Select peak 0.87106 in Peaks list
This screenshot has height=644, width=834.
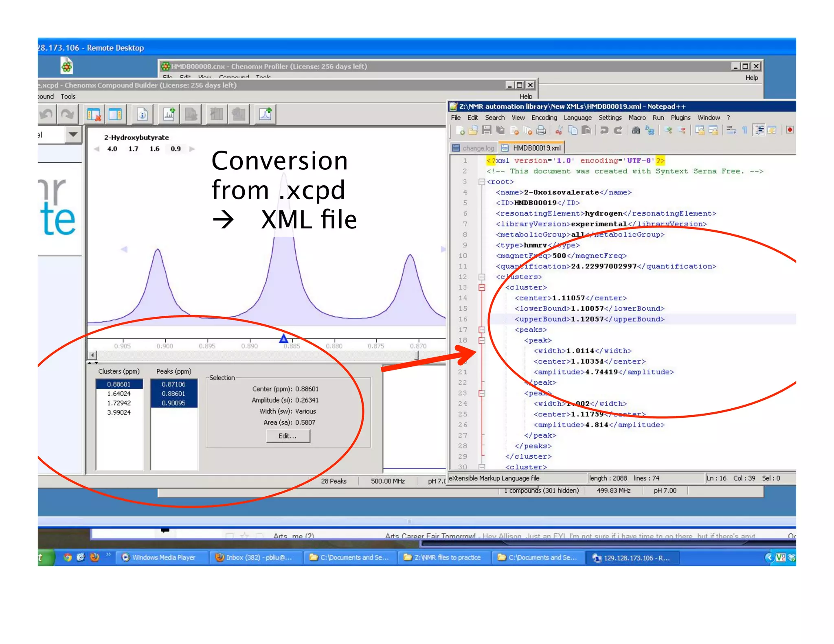[173, 384]
